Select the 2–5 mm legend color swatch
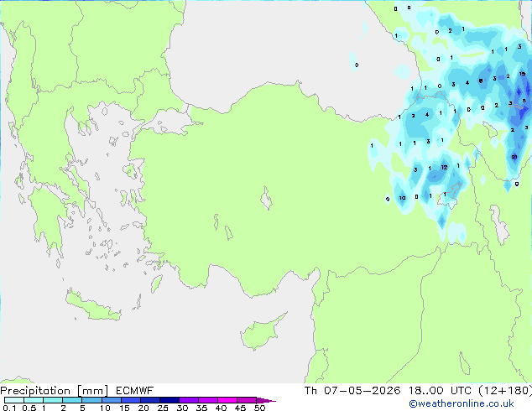532x411 pixels. click(x=72, y=400)
